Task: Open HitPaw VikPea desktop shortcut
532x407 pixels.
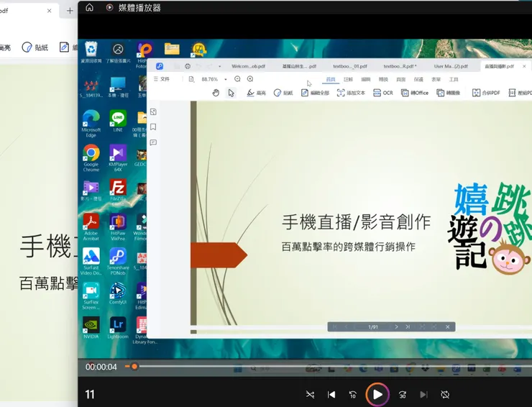Action: [x=118, y=227]
